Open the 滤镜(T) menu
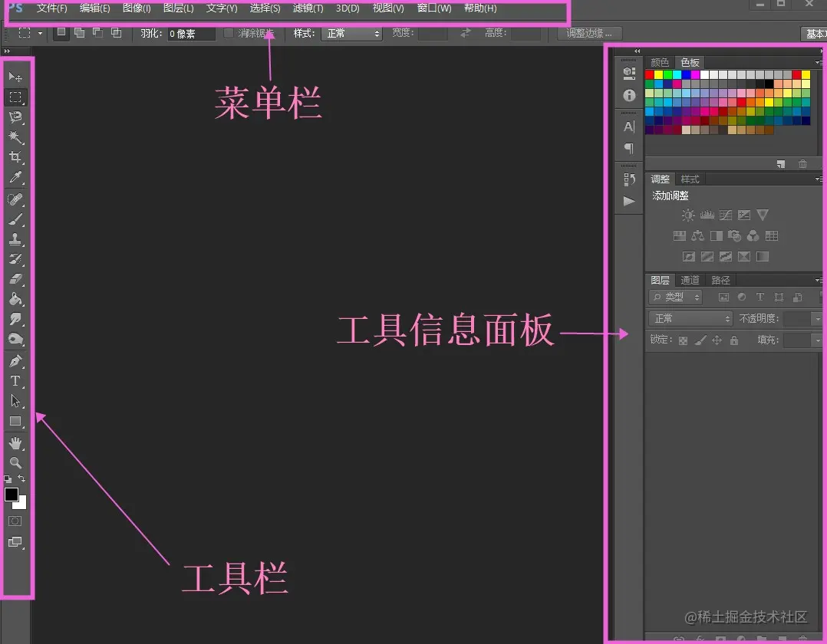Image resolution: width=827 pixels, height=644 pixels. 308,8
